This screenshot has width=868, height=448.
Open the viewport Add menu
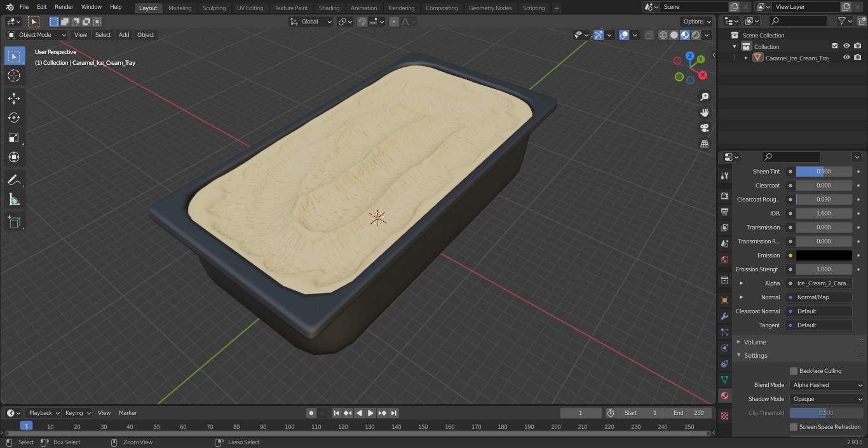pyautogui.click(x=124, y=35)
